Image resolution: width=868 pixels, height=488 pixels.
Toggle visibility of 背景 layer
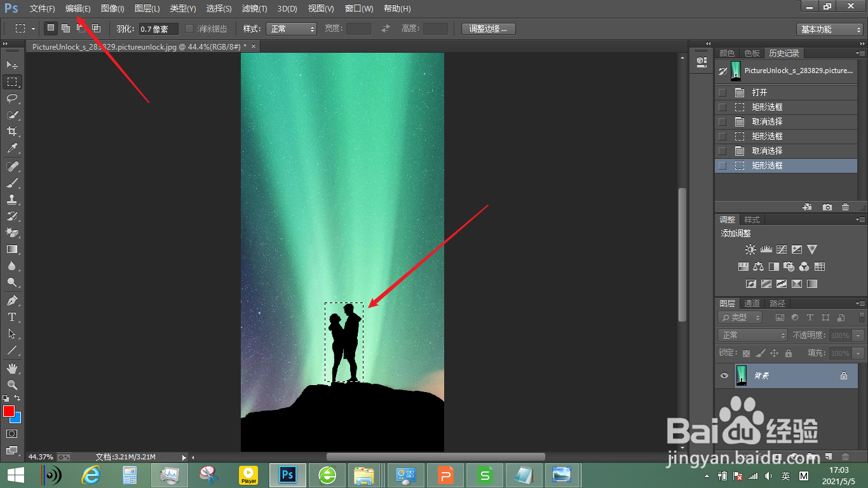point(724,376)
